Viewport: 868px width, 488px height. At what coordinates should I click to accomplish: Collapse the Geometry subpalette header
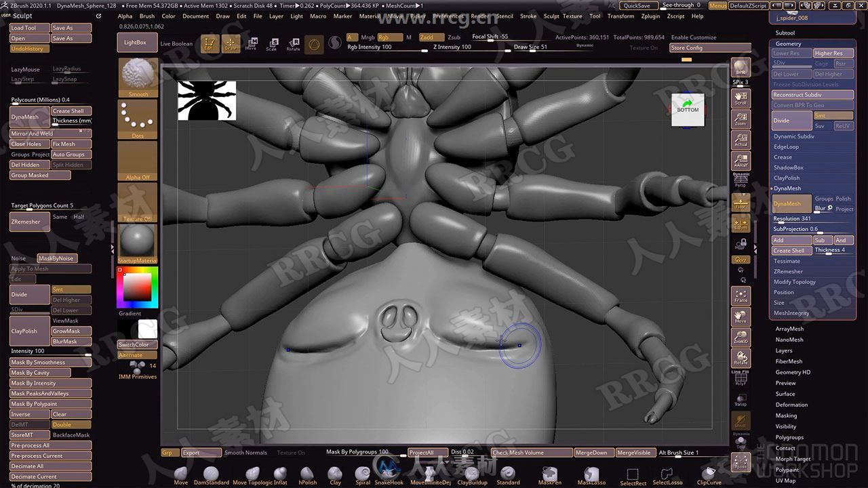(788, 43)
